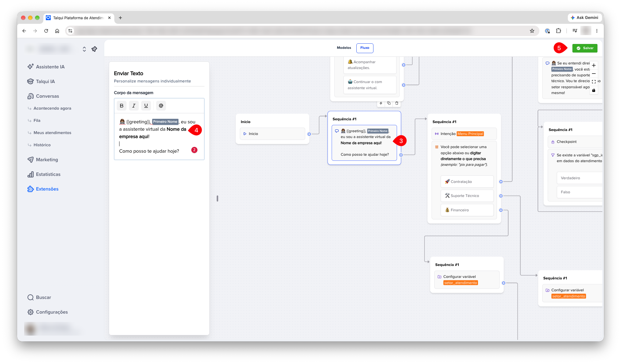Open Talqui IA in sidebar
The image size is (621, 364).
(41, 81)
